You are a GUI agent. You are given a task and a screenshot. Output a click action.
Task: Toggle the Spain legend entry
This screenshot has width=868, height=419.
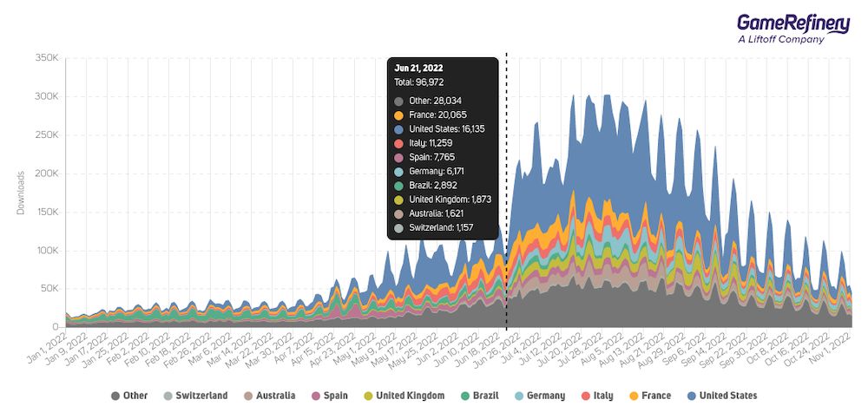pyautogui.click(x=329, y=396)
